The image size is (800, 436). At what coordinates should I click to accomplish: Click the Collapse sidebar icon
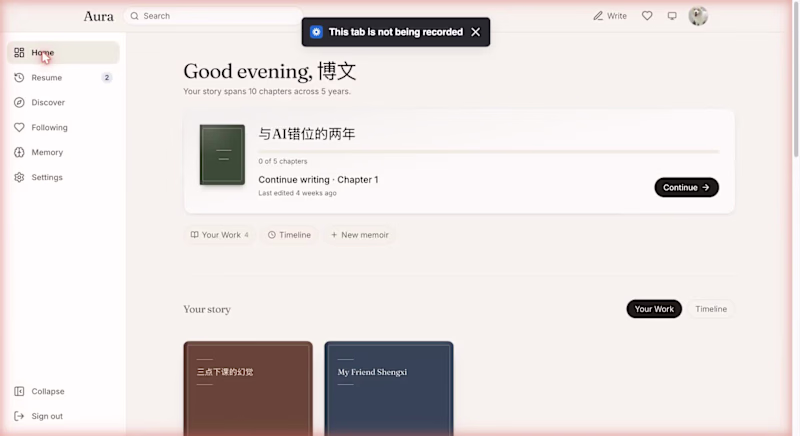click(x=19, y=391)
